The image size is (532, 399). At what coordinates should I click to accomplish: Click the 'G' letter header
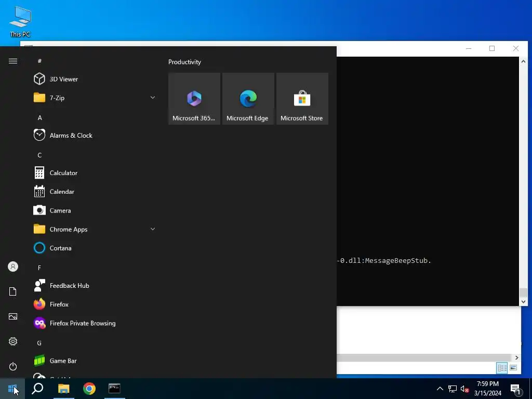[x=39, y=343]
